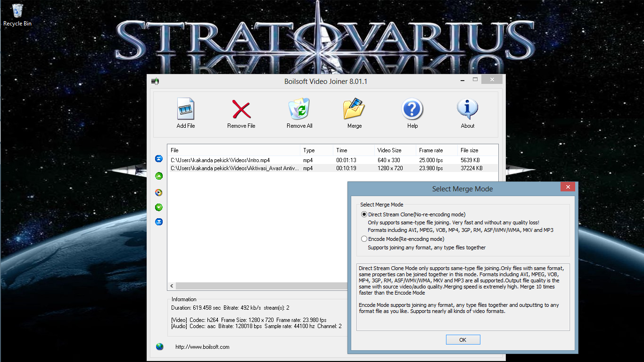Open the http://www.boilsoft.com link
644x362 pixels.
202,347
